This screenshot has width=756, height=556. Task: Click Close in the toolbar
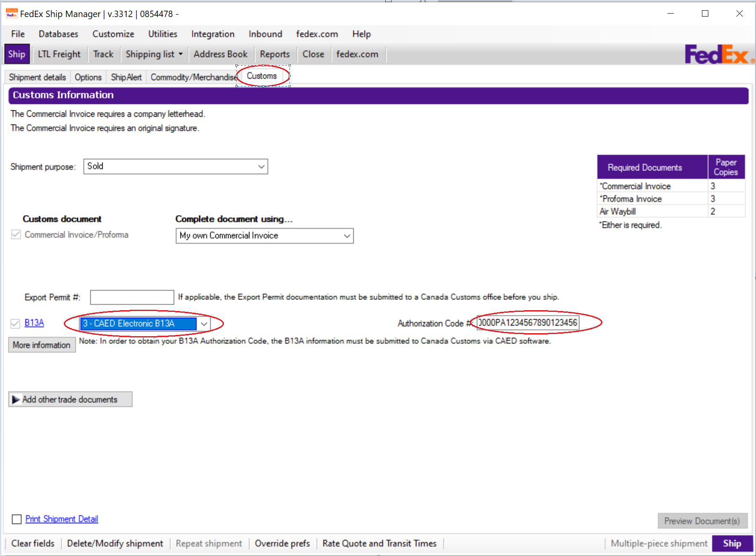[x=313, y=54]
